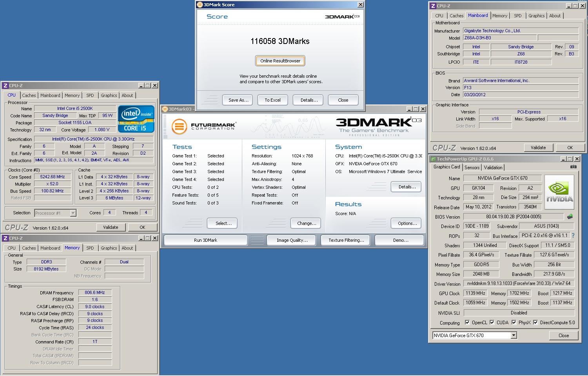
Task: Click the GPU-Z screenshot camera icon
Action: tap(573, 167)
